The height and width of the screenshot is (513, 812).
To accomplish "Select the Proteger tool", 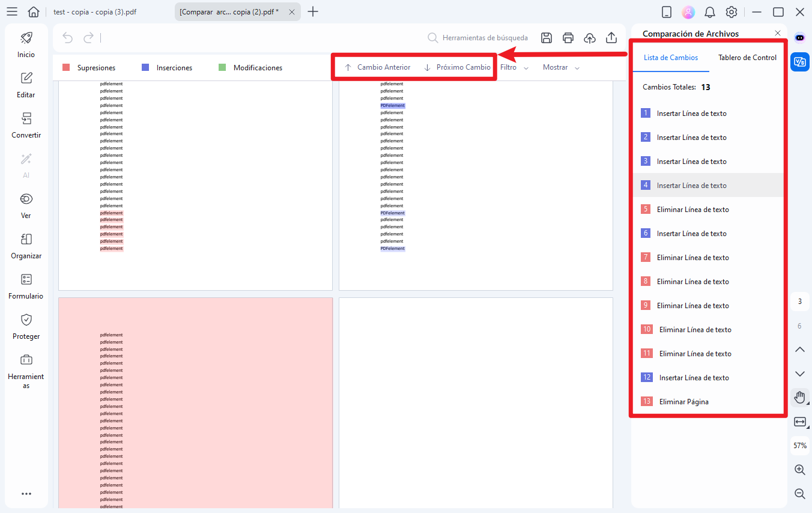I will (x=26, y=326).
